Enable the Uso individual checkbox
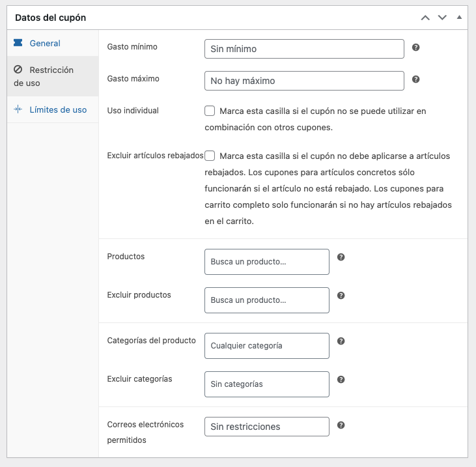This screenshot has height=467, width=476. (210, 111)
